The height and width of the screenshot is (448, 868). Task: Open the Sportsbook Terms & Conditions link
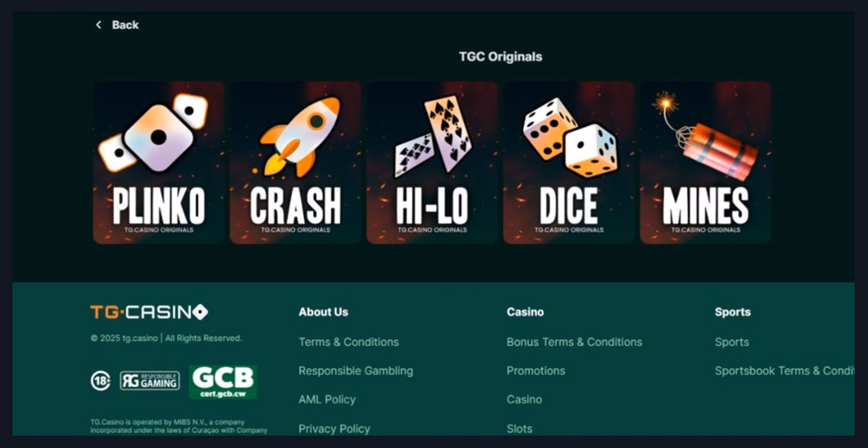(x=784, y=371)
